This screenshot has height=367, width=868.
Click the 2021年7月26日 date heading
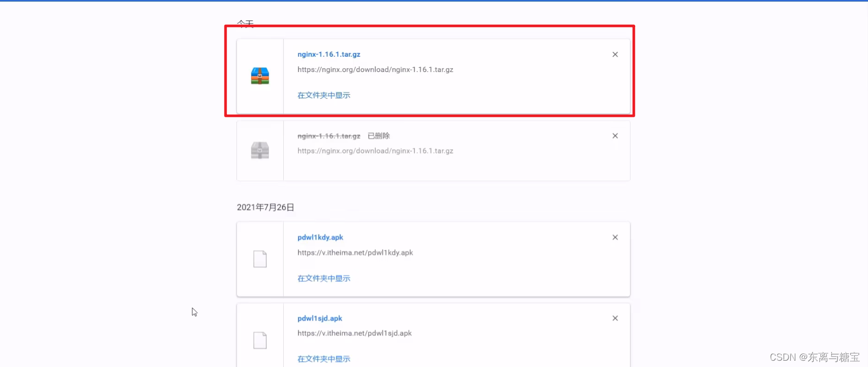pos(265,208)
